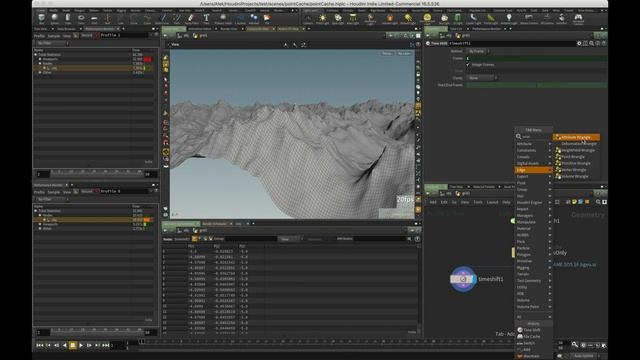Viewport: 640px width, 360px height.
Task: Select the Metaball shelf tool
Action: click(253, 18)
